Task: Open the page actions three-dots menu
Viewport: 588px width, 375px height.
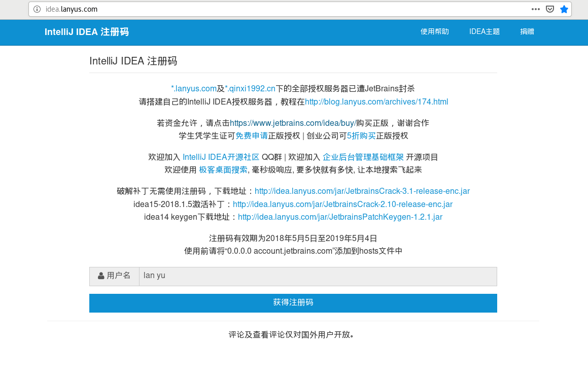Action: [x=536, y=9]
